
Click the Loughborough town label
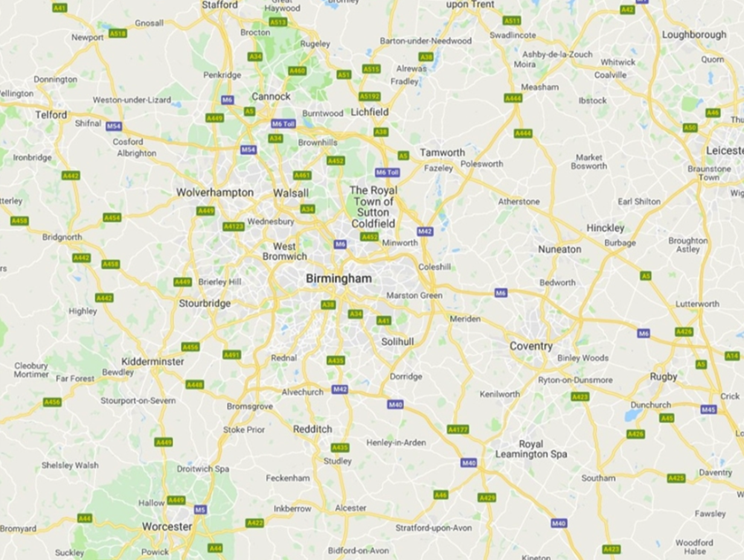[694, 35]
